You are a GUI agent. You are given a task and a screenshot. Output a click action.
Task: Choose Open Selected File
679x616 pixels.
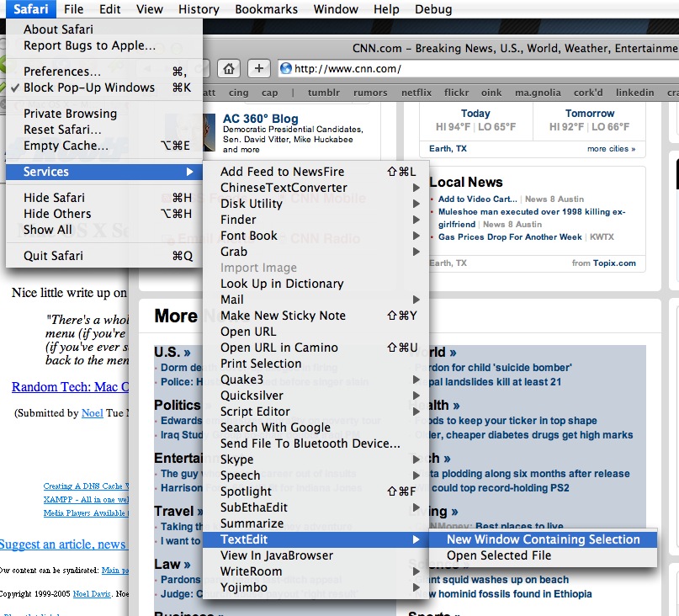(543, 555)
